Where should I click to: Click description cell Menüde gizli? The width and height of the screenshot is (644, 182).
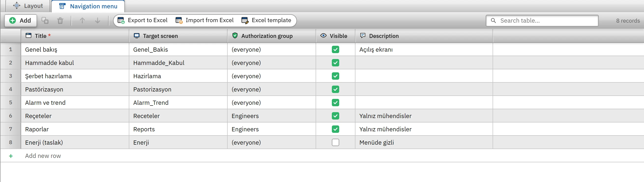point(424,142)
